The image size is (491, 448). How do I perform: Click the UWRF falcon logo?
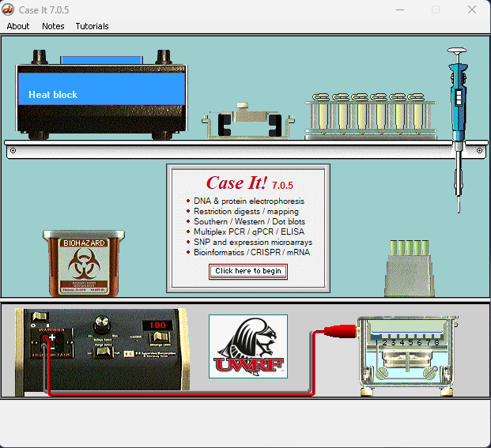248,346
